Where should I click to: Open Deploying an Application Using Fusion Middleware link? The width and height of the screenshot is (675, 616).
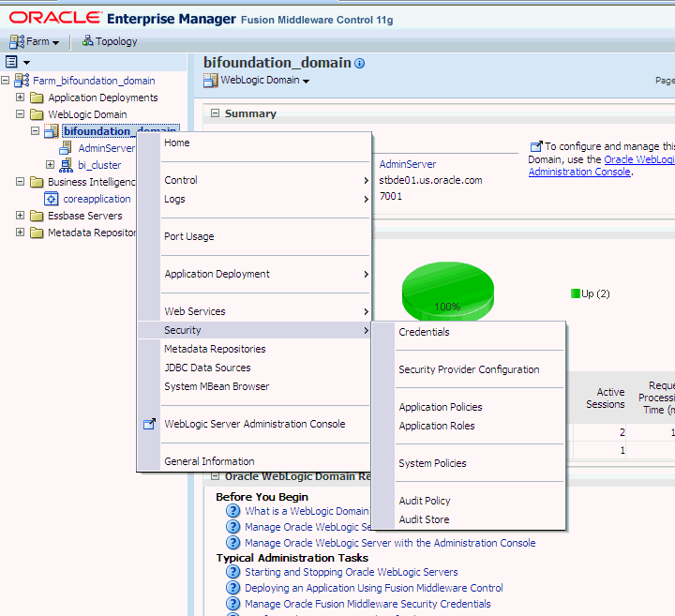(374, 588)
